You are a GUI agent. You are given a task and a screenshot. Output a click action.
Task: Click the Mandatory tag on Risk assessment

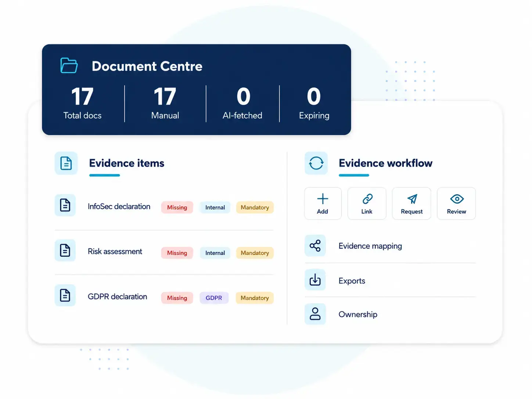click(x=255, y=253)
